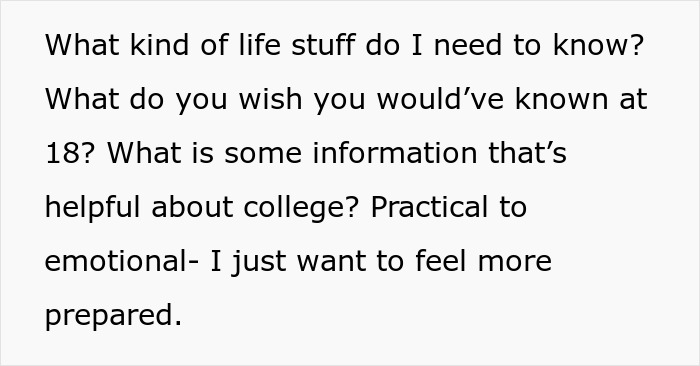Click the word 'helpful' starting the fourth line
700x366 pixels.
(92, 207)
